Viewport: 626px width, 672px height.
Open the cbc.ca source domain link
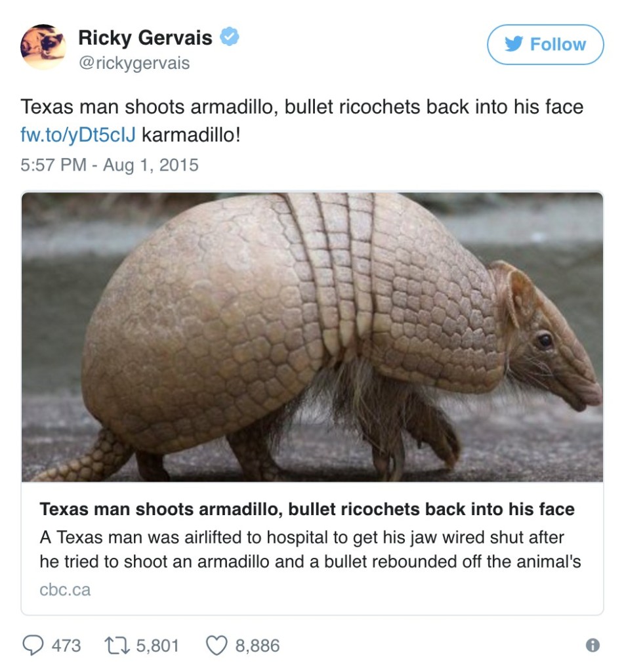[65, 590]
